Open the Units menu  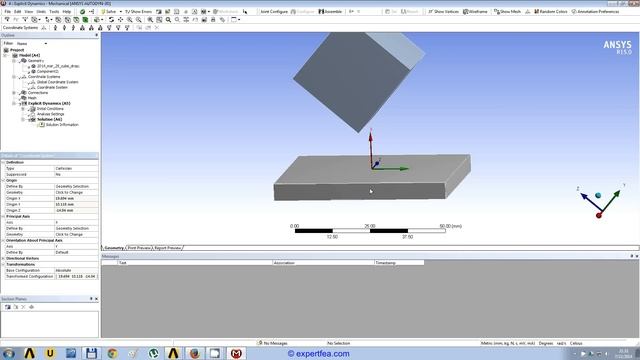(41, 11)
